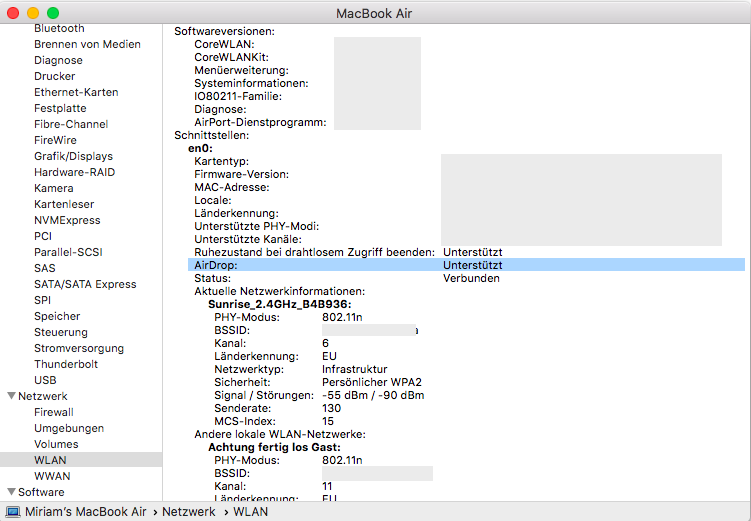Click WLAN in the path bar
Screen dimensions: 751x521
click(250, 511)
